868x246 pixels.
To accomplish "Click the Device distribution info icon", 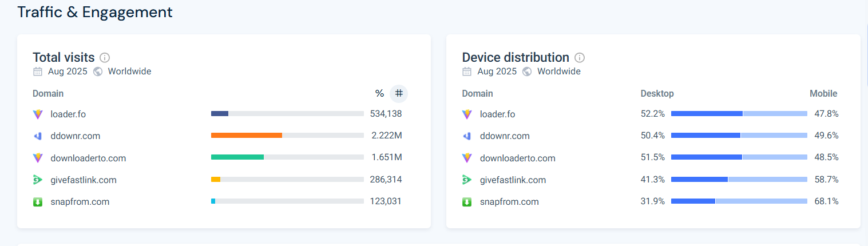I will click(580, 58).
